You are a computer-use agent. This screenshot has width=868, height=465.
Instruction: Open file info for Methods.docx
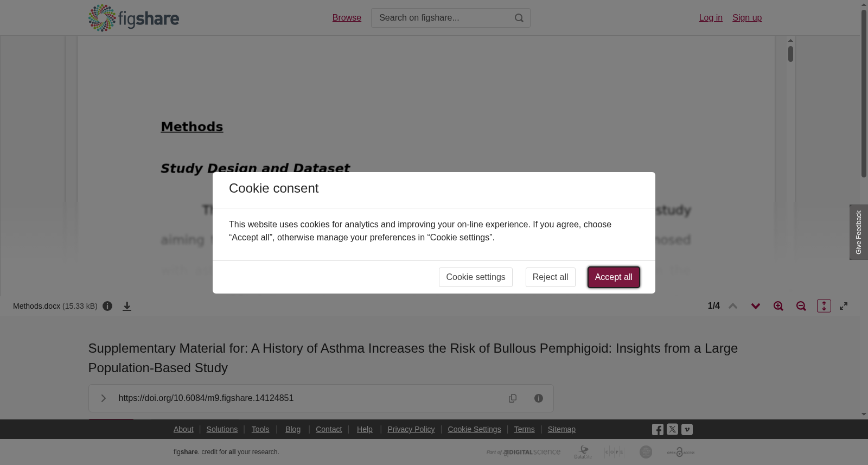tap(107, 306)
